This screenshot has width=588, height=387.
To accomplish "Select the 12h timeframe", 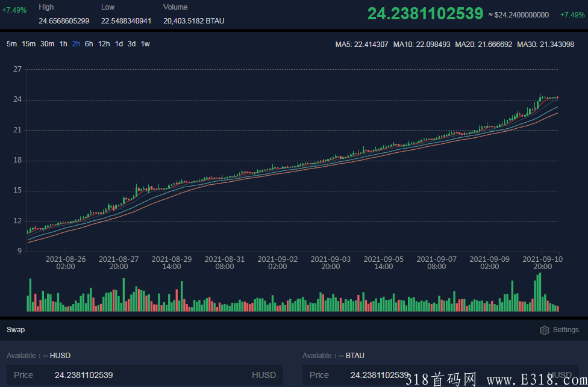I will 103,43.
